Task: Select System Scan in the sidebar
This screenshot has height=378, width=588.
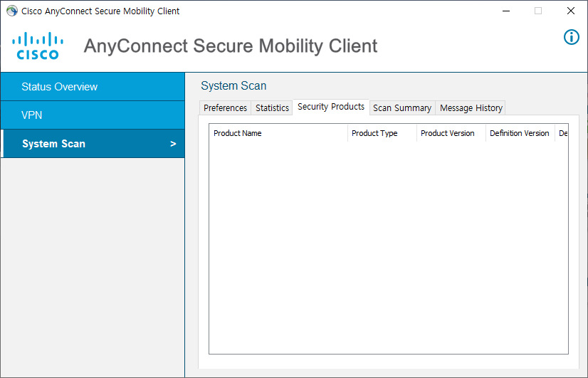Action: tap(93, 144)
